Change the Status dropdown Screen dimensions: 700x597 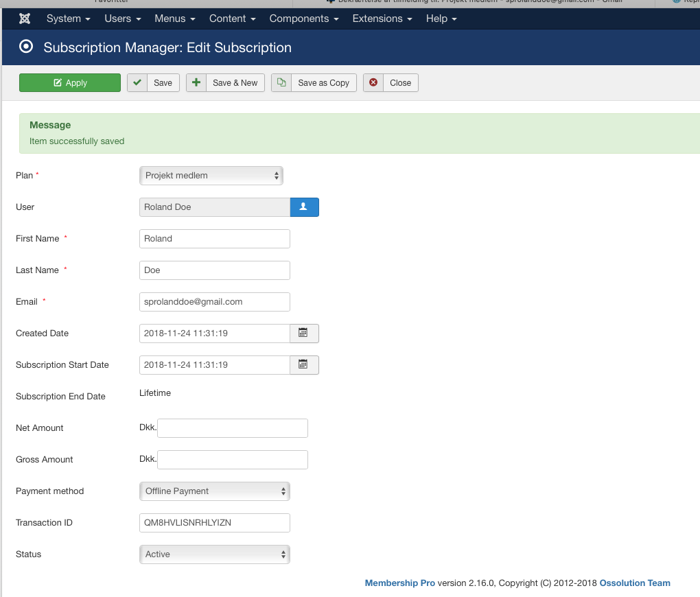(x=214, y=554)
